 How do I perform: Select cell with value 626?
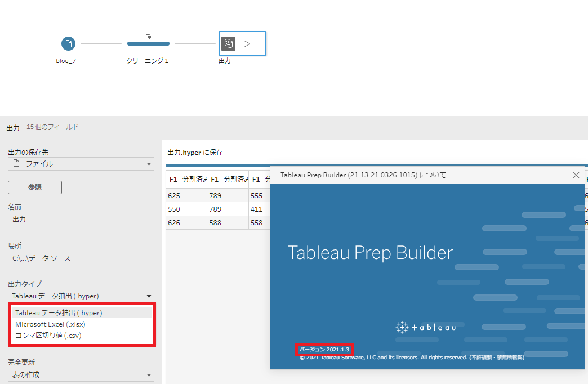click(x=186, y=223)
